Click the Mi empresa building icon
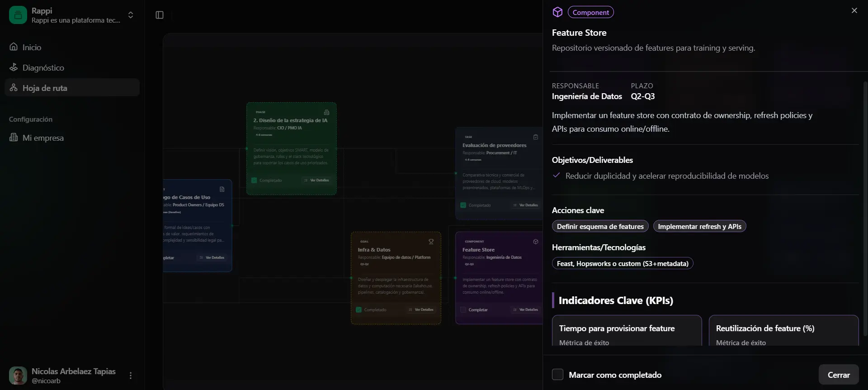The width and height of the screenshot is (868, 390). pos(14,137)
